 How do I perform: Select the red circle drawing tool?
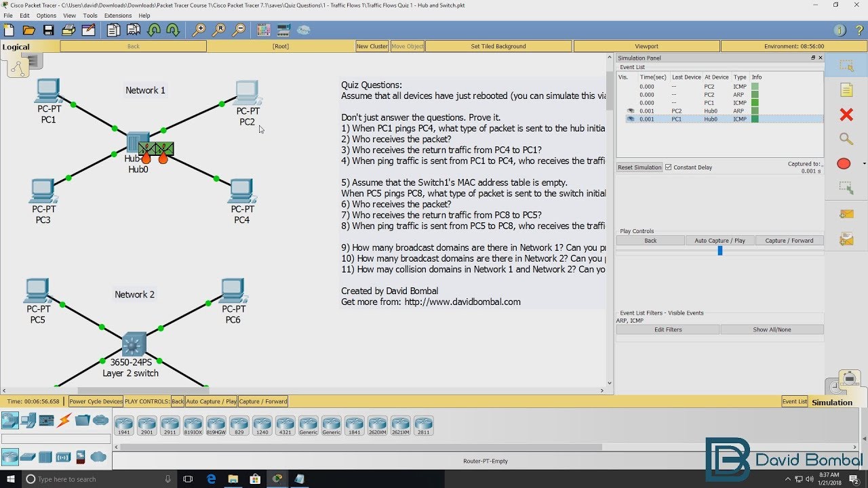[844, 163]
